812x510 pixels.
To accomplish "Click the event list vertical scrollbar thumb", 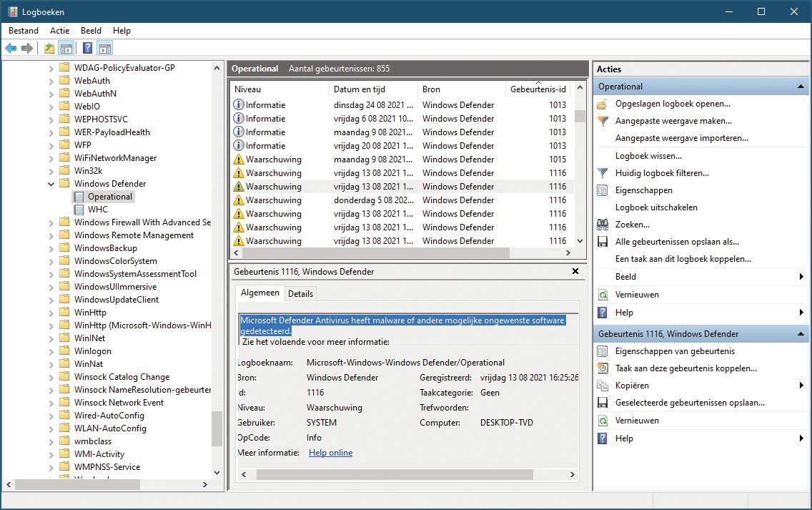I will (580, 116).
